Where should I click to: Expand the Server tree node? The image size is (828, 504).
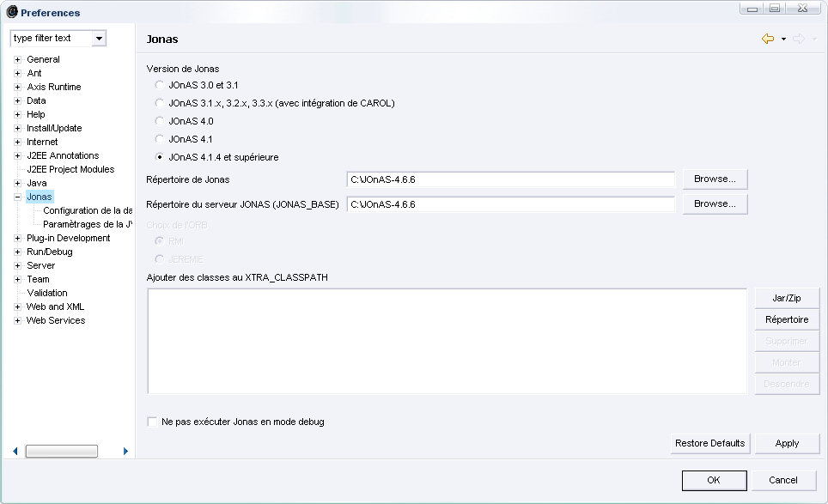(x=17, y=265)
